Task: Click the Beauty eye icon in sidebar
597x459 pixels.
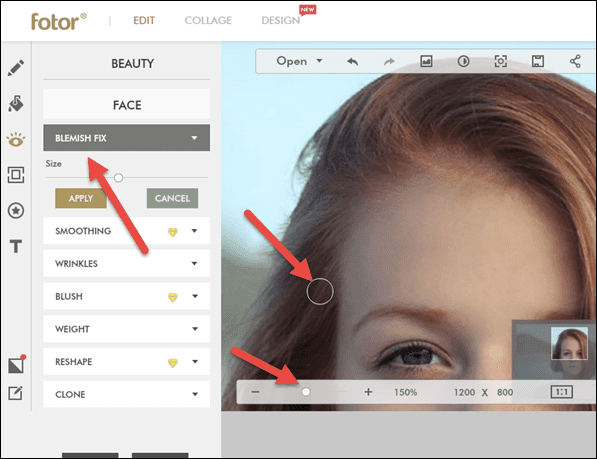Action: point(16,140)
